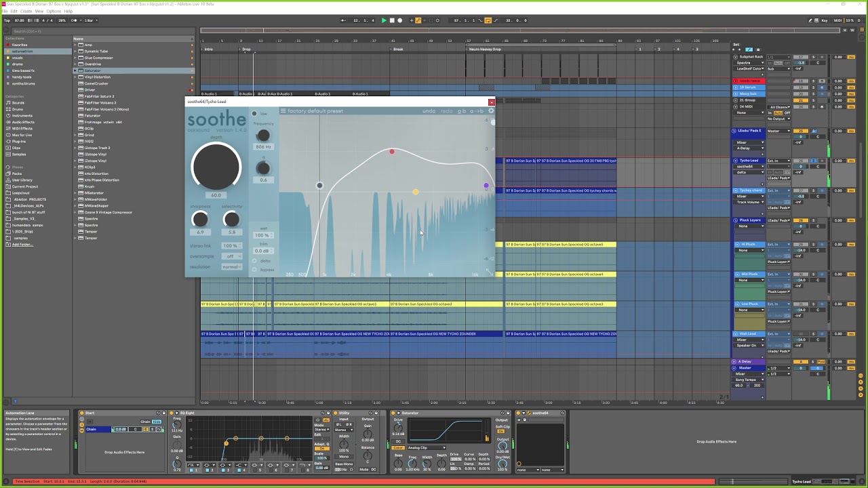
Task: Open the resolution dropdown in soothe
Action: [232, 267]
